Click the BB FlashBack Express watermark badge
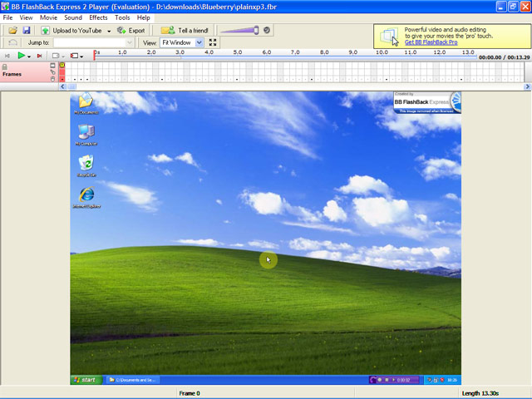Screen dimensions: 532x399 click(x=426, y=102)
